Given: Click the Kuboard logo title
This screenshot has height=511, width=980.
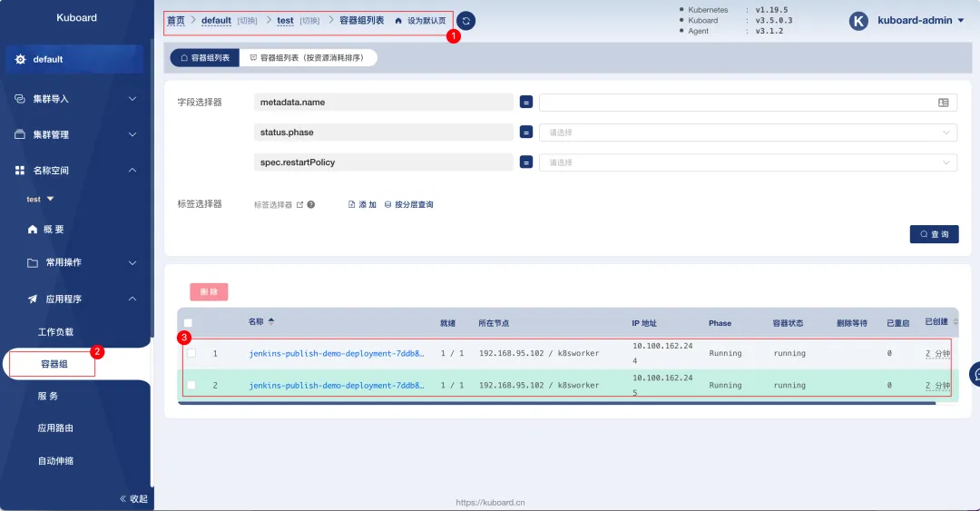Looking at the screenshot, I should click(76, 17).
